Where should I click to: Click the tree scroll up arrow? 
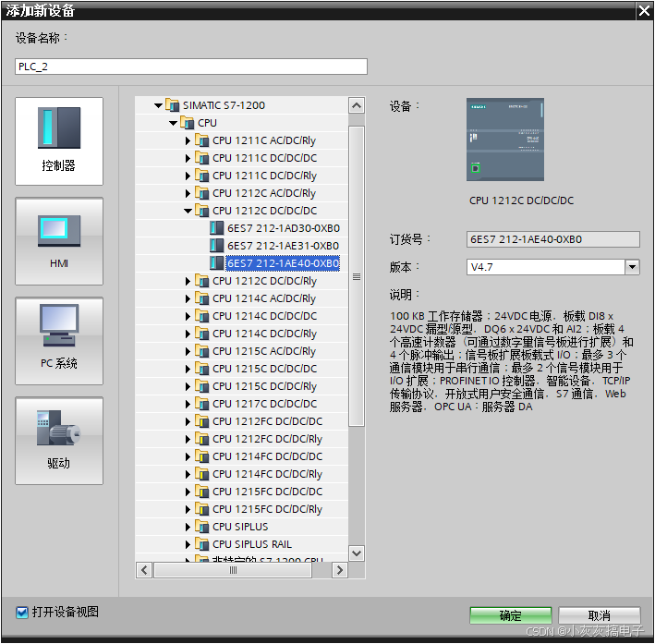357,105
